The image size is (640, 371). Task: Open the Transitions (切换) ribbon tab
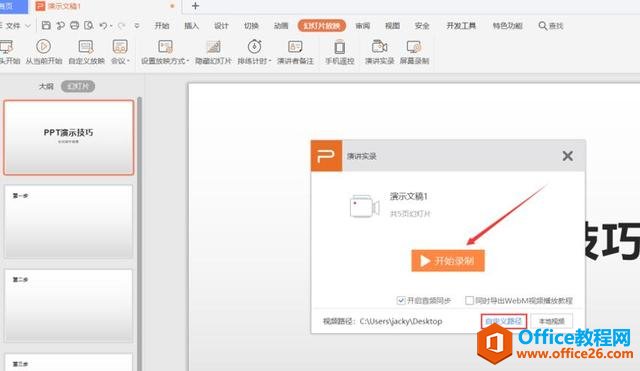point(251,26)
